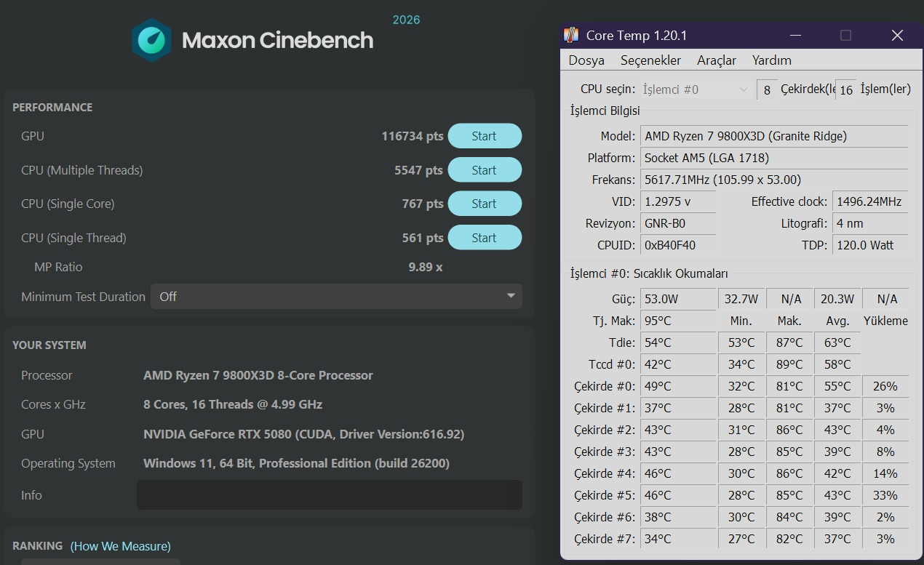Click the Info text field in Cinebench
The image size is (924, 565).
click(x=330, y=494)
